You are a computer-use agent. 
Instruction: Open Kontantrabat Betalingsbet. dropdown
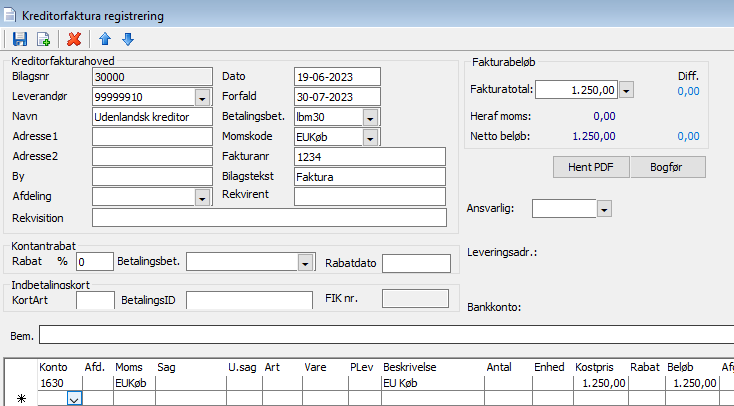(x=305, y=262)
